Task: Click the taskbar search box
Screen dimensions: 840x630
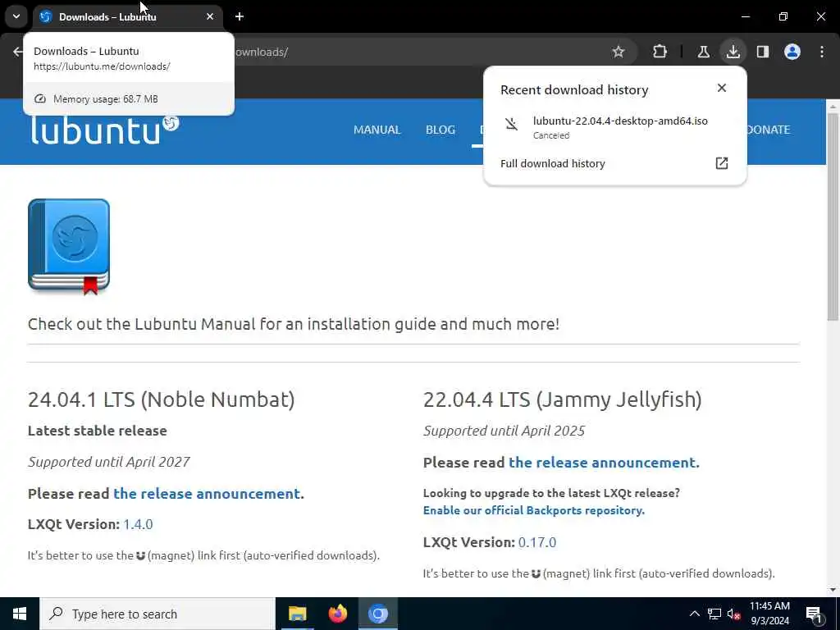Action: tap(157, 614)
